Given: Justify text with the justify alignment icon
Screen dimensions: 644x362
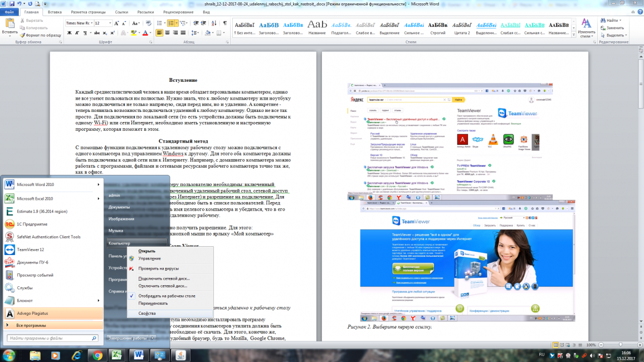Looking at the screenshot, I should pos(183,33).
